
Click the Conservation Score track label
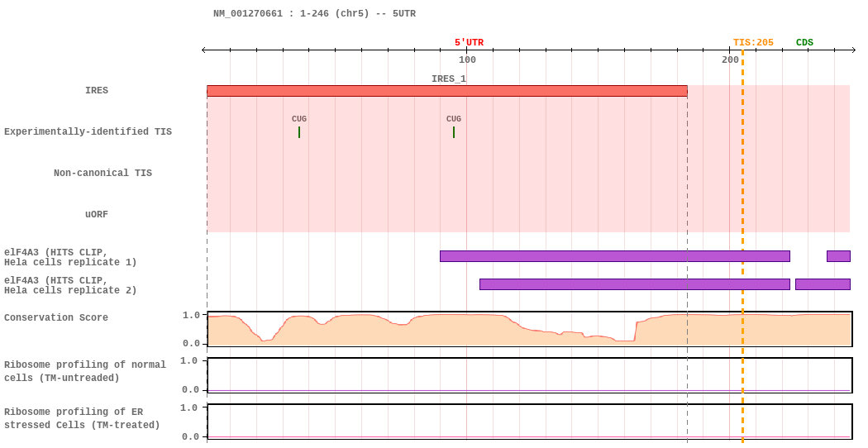tap(56, 318)
